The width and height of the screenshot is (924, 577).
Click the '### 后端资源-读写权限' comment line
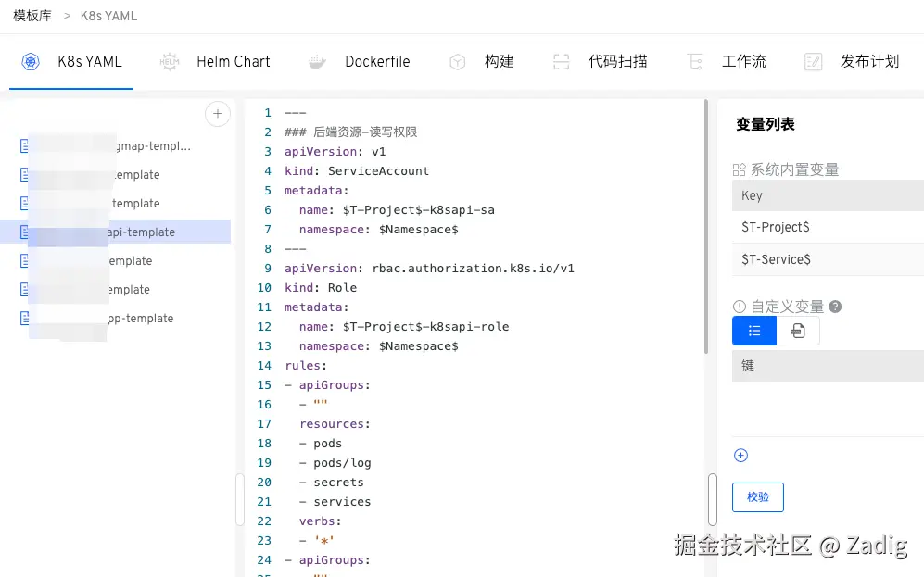coord(350,132)
